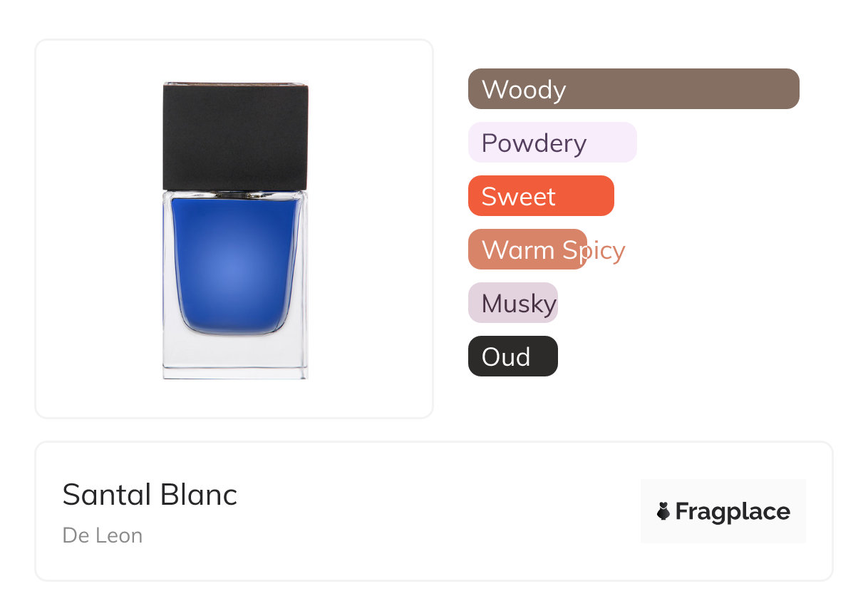868x616 pixels.
Task: Click the word Woody on the brown bar
Action: (524, 90)
